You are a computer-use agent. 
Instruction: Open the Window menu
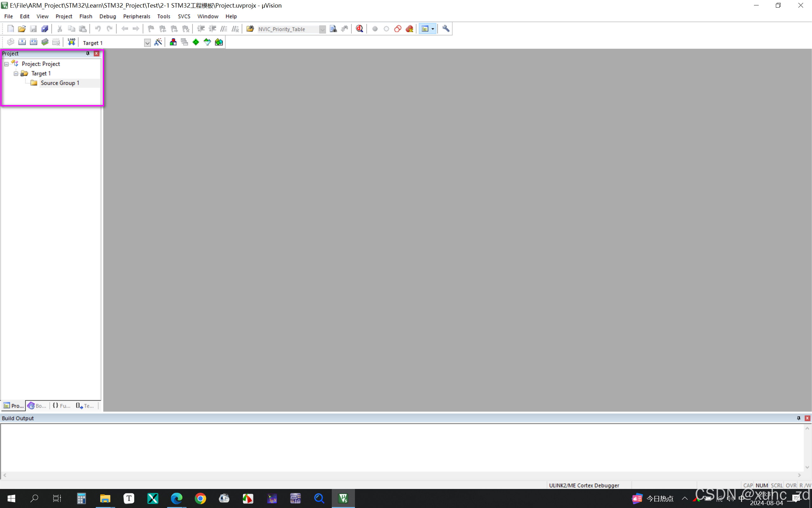(x=208, y=16)
